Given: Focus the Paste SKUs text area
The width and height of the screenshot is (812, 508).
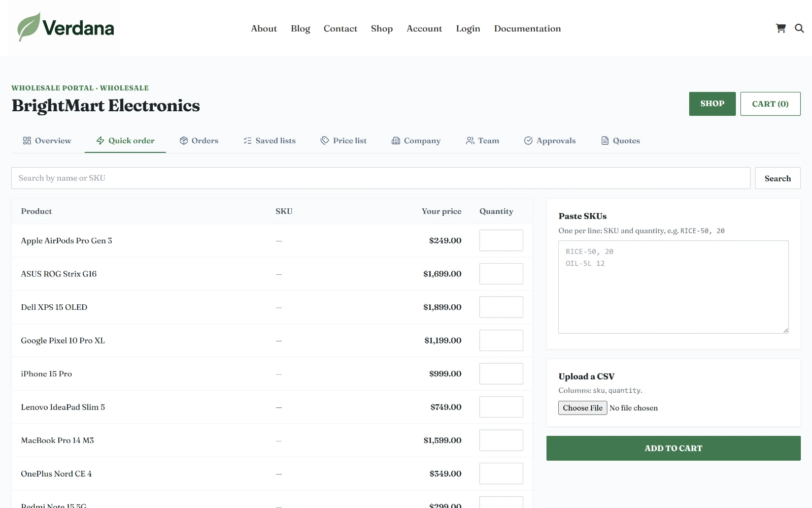Looking at the screenshot, I should (x=673, y=287).
